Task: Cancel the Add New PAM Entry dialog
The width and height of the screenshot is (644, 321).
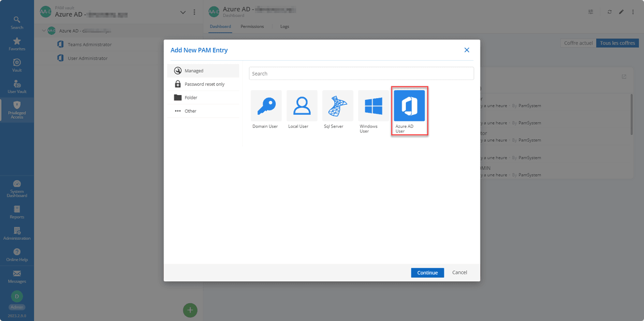Action: coord(460,273)
